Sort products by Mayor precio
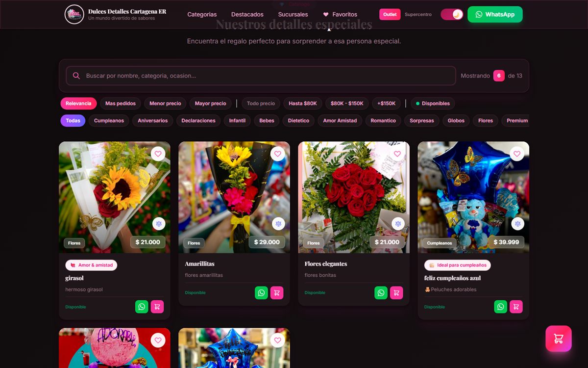The width and height of the screenshot is (588, 368). point(211,104)
